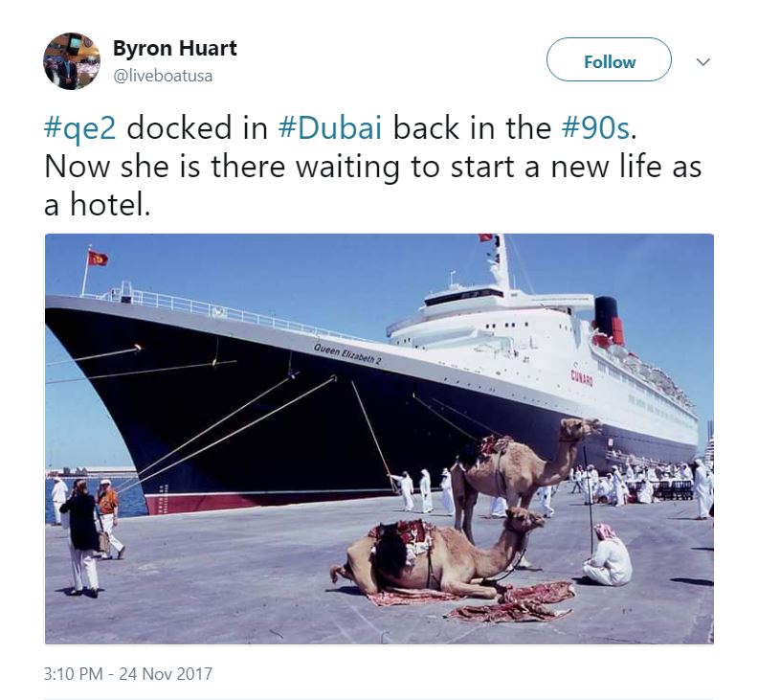This screenshot has width=758, height=700.
Task: Open Byron Huart's profile avatar
Action: click(72, 61)
